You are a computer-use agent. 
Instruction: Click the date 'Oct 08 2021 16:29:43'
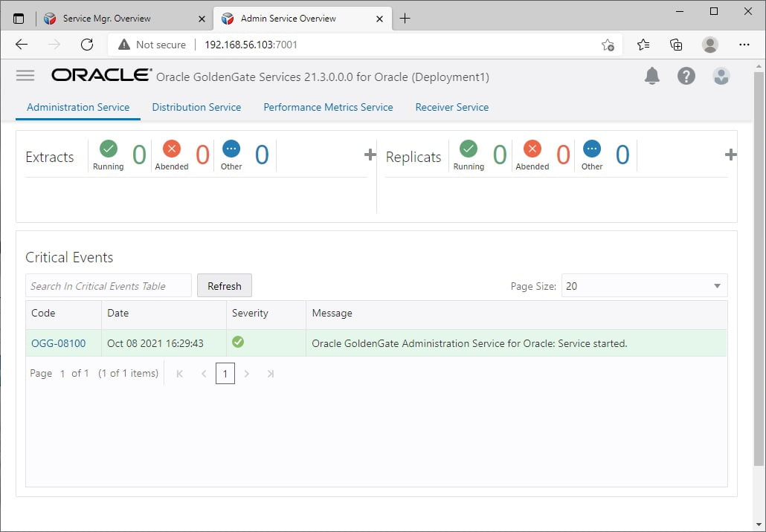pos(155,343)
